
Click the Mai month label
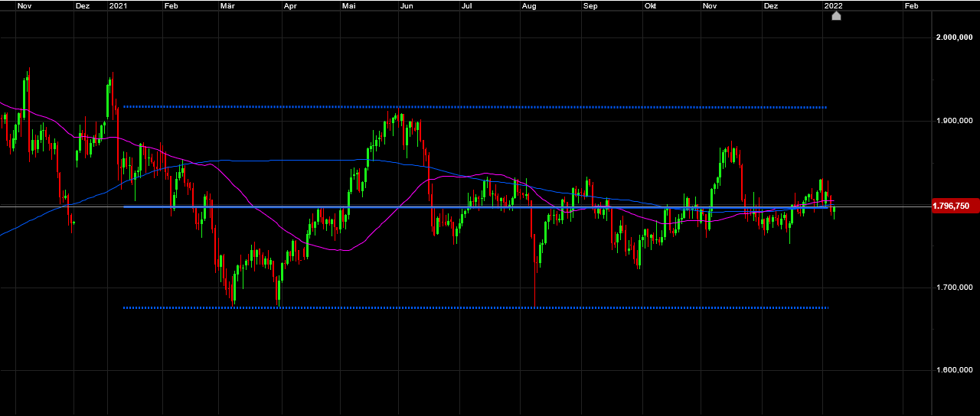pyautogui.click(x=350, y=5)
